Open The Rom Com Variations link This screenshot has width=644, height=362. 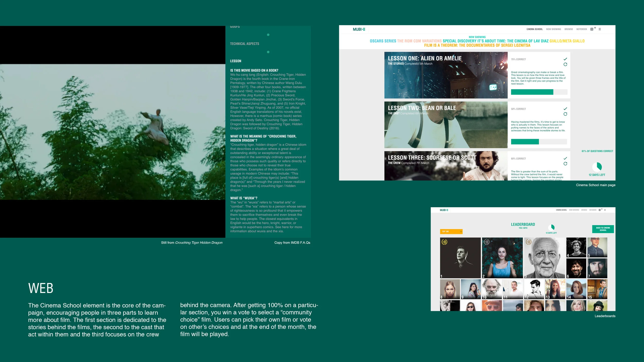click(419, 41)
